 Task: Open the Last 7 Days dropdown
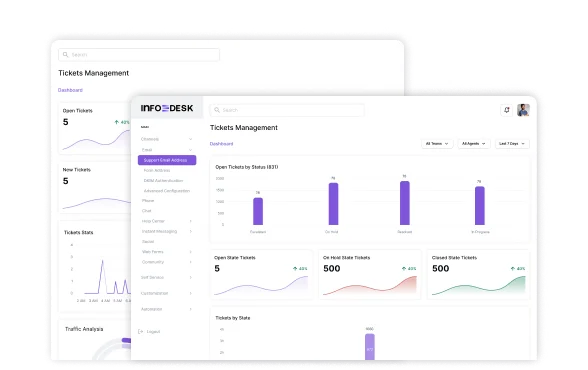point(512,144)
